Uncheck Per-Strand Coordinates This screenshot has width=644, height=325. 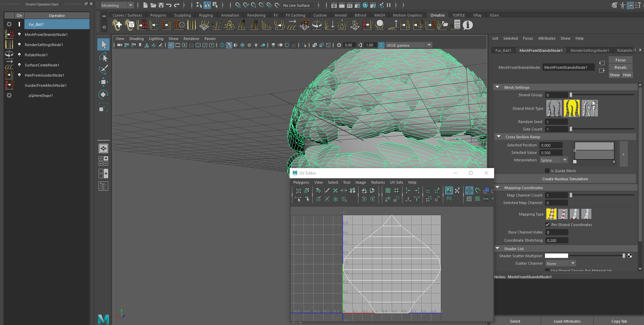[547, 225]
